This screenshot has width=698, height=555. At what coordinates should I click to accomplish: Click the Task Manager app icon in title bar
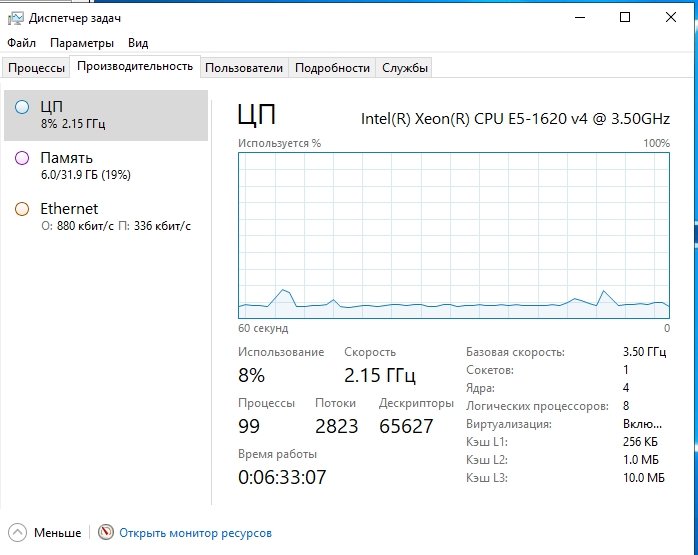15,17
